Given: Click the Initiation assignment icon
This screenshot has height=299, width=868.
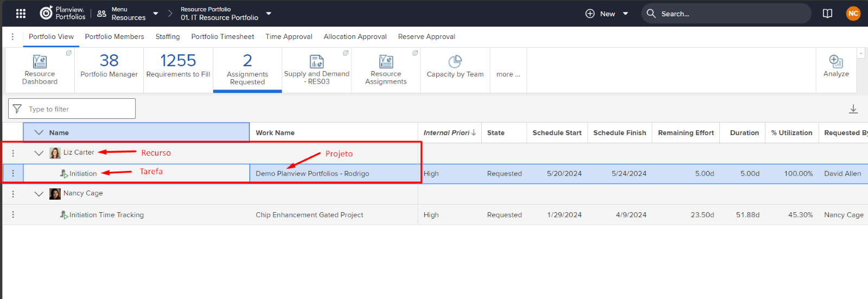Looking at the screenshot, I should [x=64, y=174].
